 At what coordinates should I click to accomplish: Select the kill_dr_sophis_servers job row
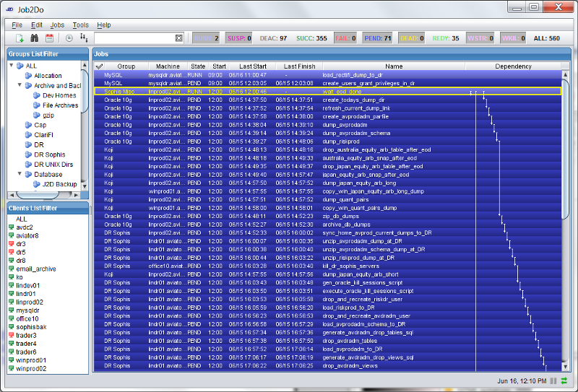328,266
